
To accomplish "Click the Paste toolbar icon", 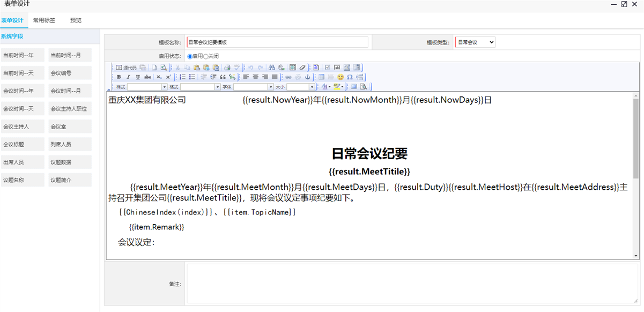I will tap(197, 68).
